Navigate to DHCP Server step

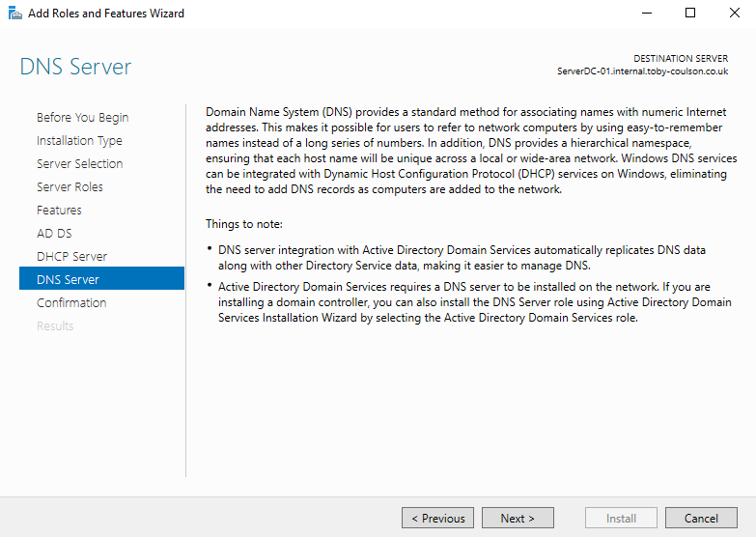tap(71, 257)
